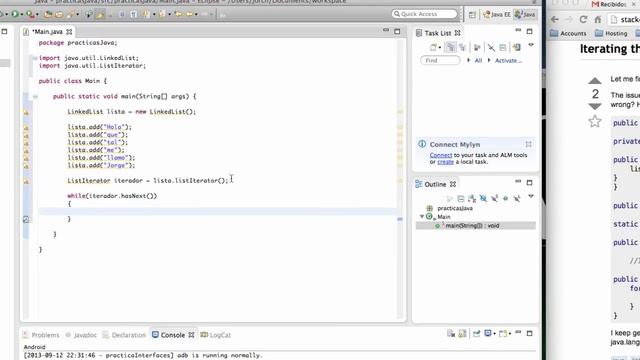Click the X-shaped icon in Task List toolbar
Screen dimensions: 640x360
pos(491,48)
